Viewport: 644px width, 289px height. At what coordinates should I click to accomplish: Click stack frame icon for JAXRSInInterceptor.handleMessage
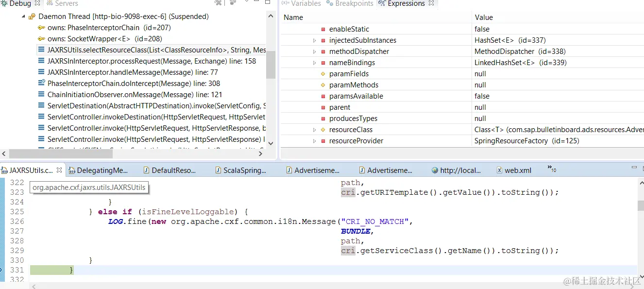42,72
